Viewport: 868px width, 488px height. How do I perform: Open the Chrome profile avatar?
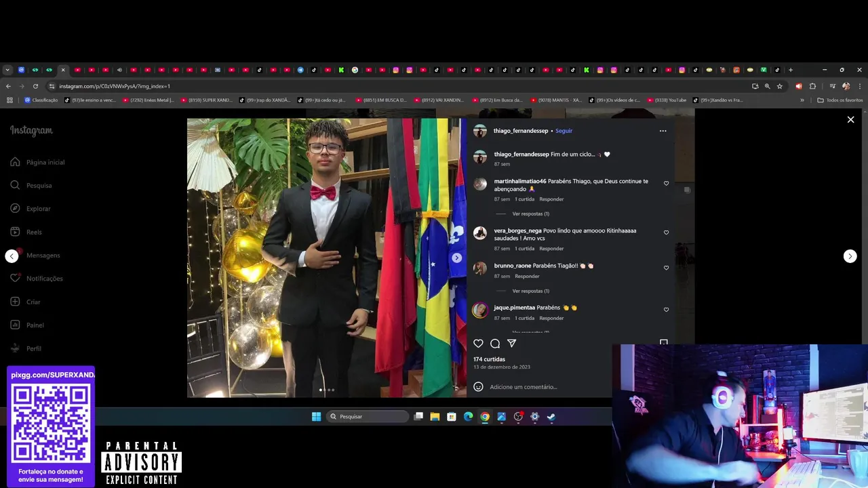pyautogui.click(x=846, y=86)
